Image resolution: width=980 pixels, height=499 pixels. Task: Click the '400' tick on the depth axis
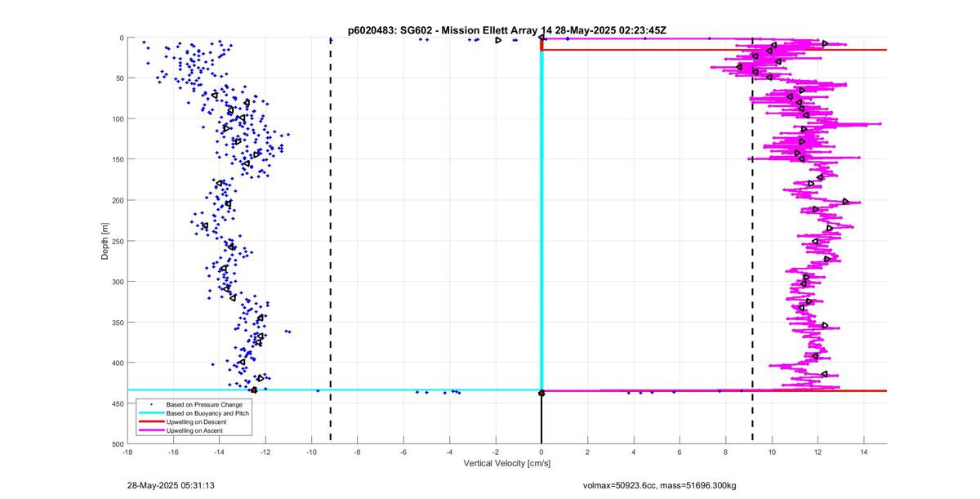(117, 363)
